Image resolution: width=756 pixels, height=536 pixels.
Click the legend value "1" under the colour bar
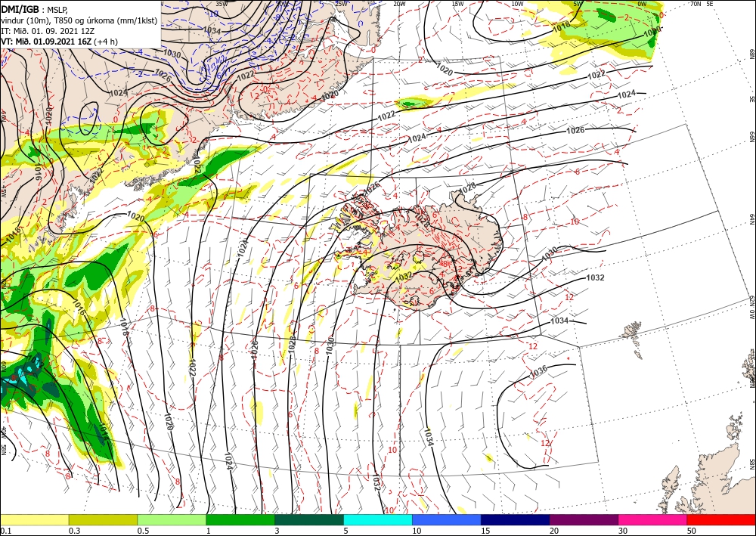(209, 531)
